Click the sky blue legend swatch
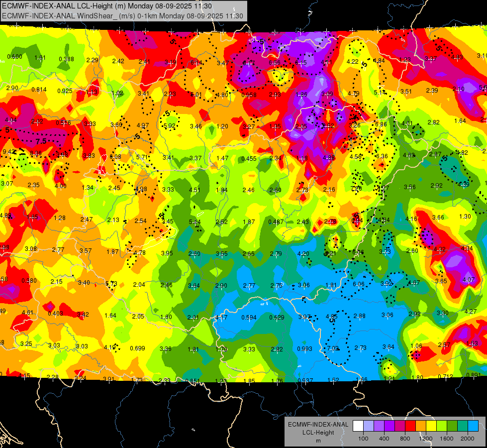Image resolution: width=487 pixels, height=448 pixels. click(473, 426)
